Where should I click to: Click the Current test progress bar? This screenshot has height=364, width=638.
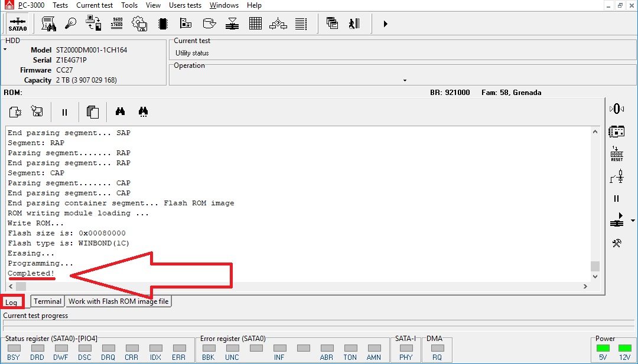318,326
